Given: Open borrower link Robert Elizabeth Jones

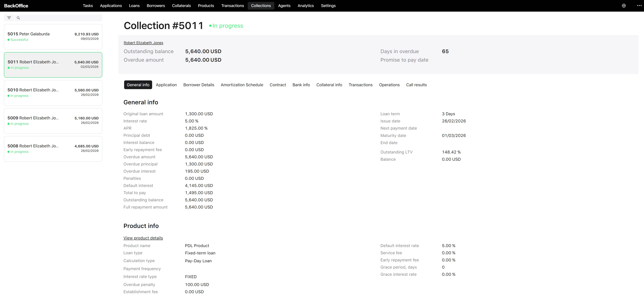Looking at the screenshot, I should pyautogui.click(x=143, y=43).
